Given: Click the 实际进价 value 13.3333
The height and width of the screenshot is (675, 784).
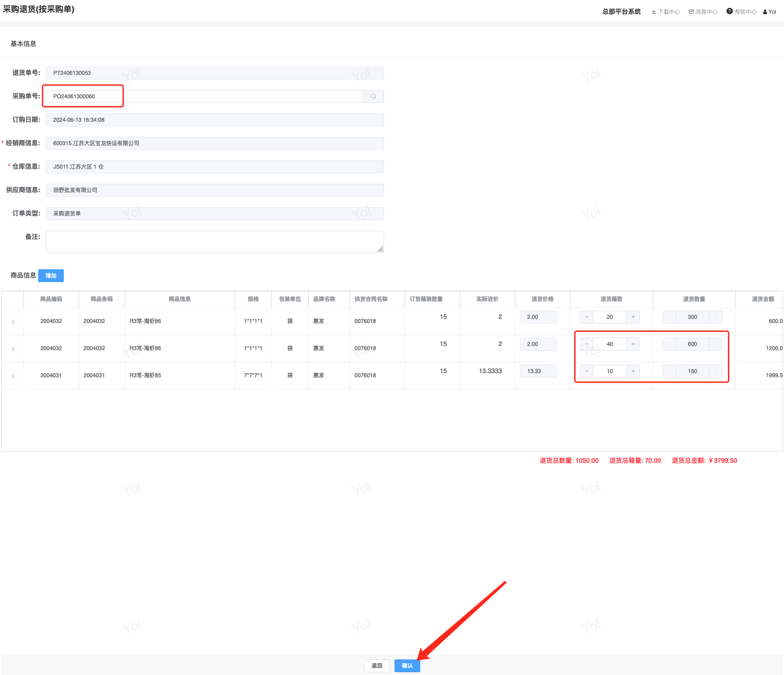Looking at the screenshot, I should tap(491, 371).
